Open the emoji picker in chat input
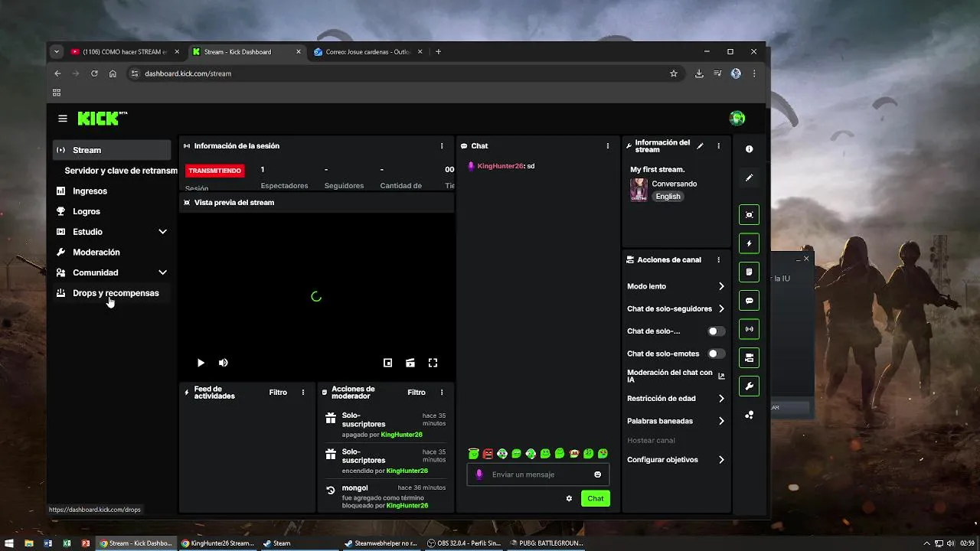Viewport: 980px width, 551px height. point(598,474)
